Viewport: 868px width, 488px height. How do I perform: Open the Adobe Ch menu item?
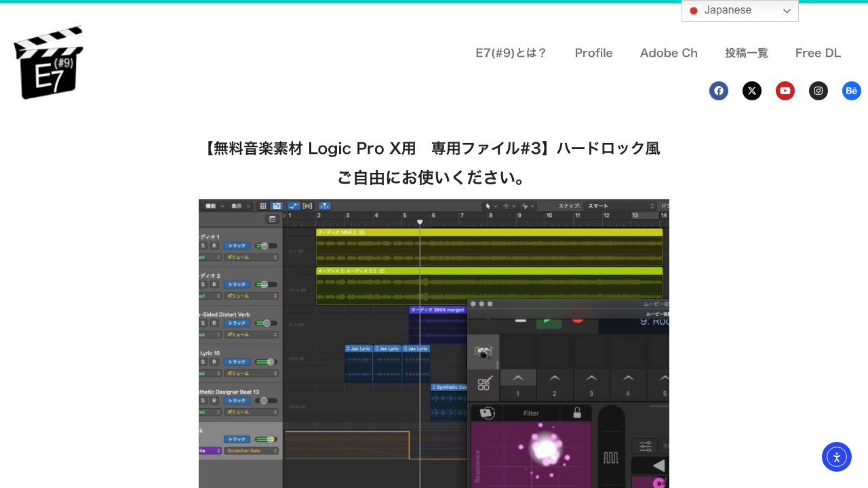point(669,53)
